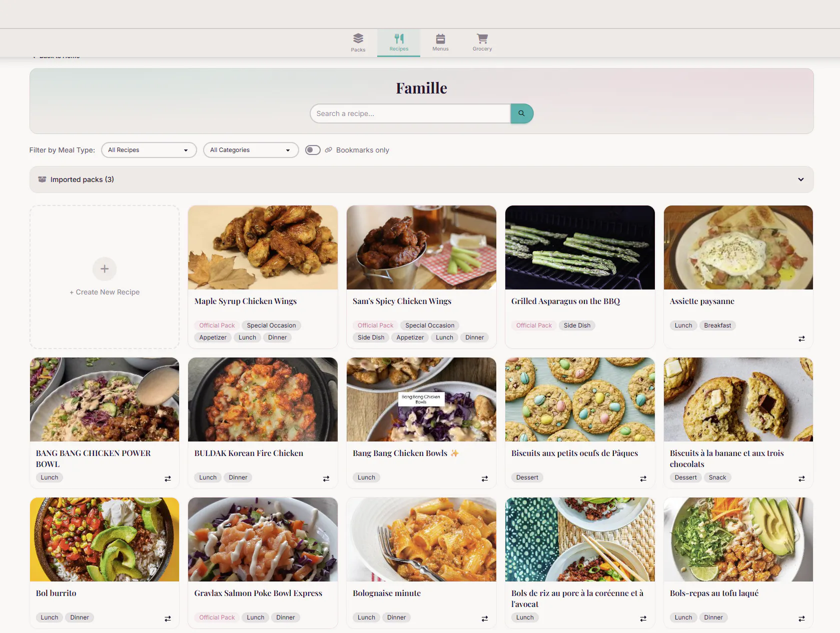
Task: Click swap icon on Bols-repas au tofu laqué
Action: pos(801,618)
